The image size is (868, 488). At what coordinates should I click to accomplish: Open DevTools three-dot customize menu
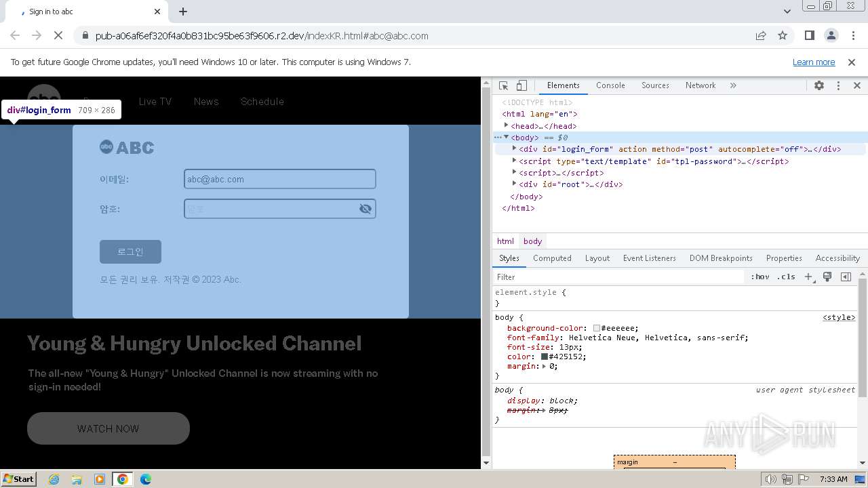[x=838, y=85]
